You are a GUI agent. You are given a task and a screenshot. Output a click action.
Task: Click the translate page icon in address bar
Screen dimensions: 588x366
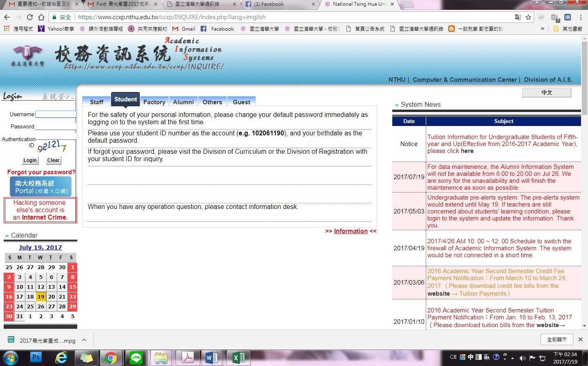pyautogui.click(x=518, y=17)
